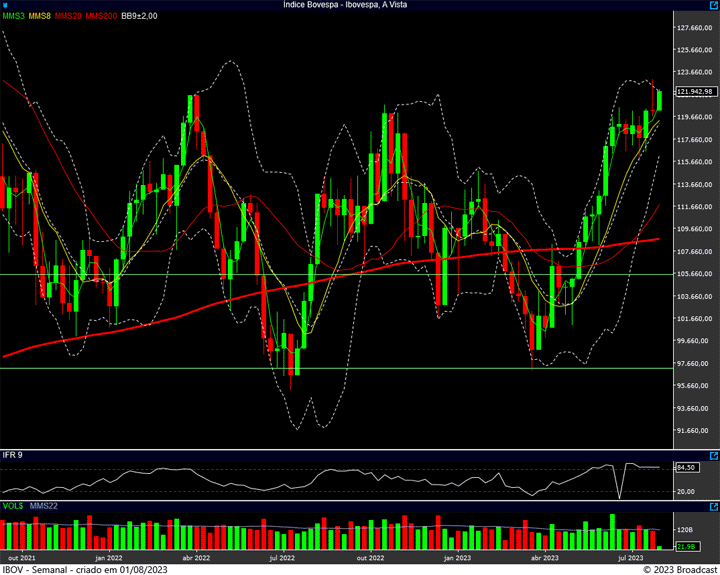
Task: Click the jan 2022 time axis label
Action: point(108,558)
